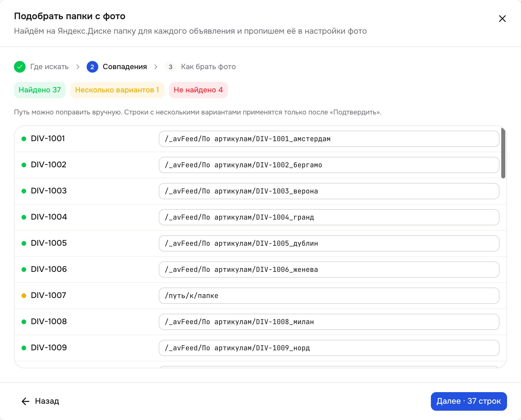
Task: Click the green checkmark step icon
Action: pos(20,67)
